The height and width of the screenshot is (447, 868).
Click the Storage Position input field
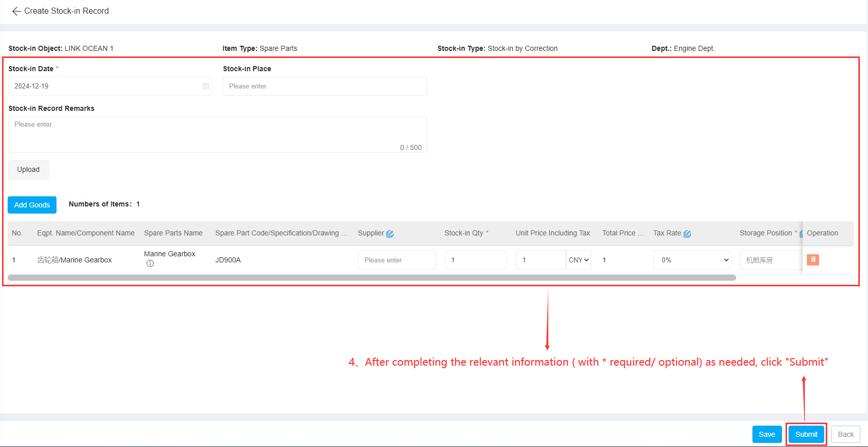pyautogui.click(x=771, y=260)
